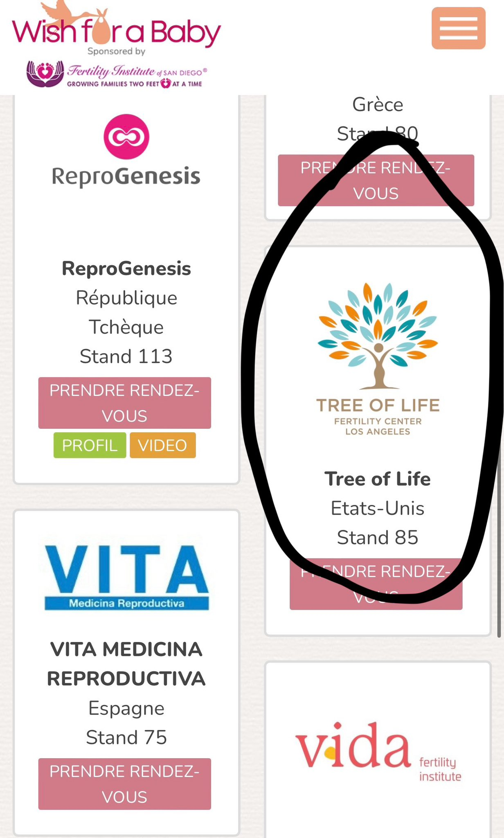The image size is (504, 838).
Task: Click the page scrollbar on the right edge
Action: pos(499,532)
